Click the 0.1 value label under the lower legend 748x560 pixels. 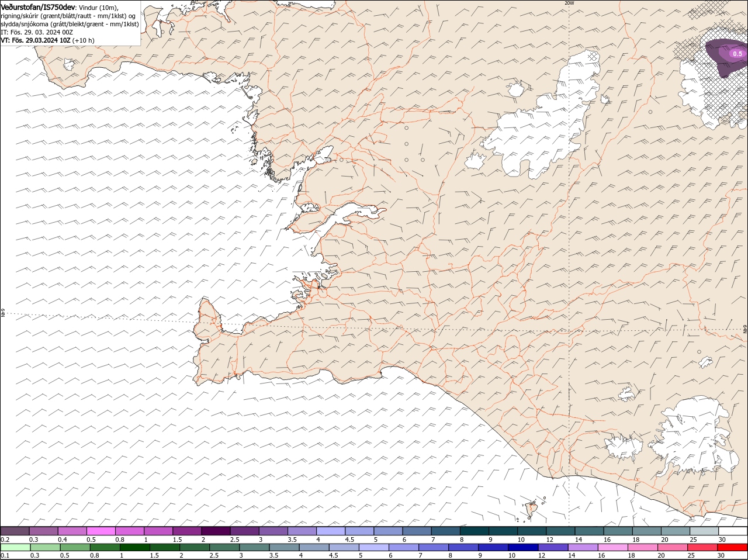tap(5, 555)
